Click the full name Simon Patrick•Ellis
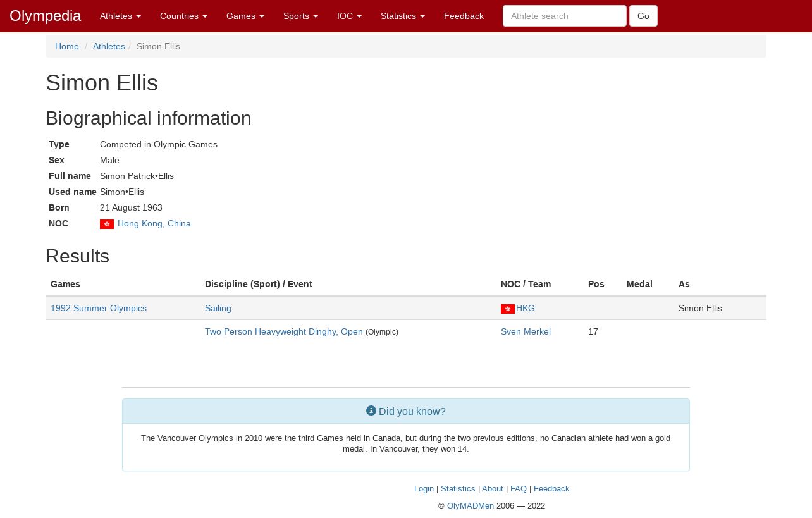 pos(137,176)
